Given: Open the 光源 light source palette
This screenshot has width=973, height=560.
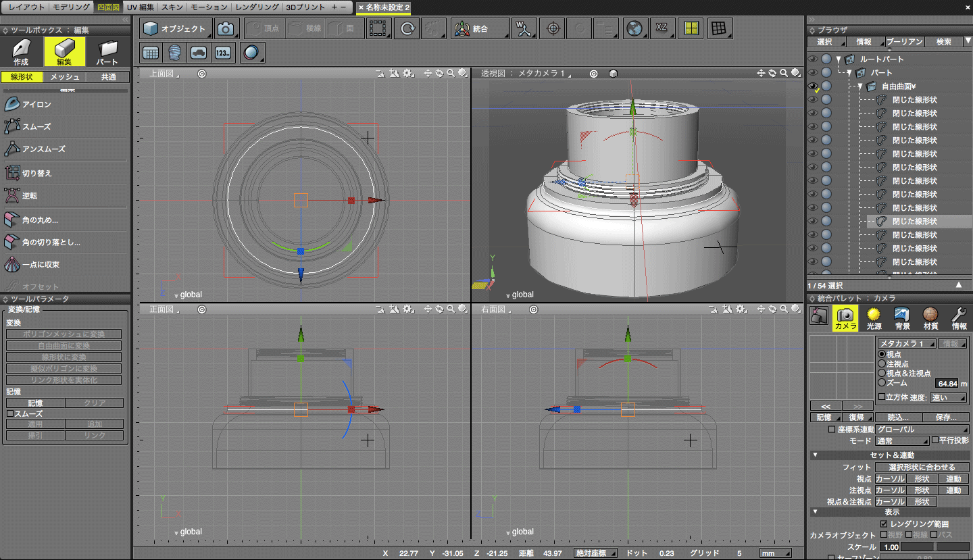Looking at the screenshot, I should pos(874,317).
